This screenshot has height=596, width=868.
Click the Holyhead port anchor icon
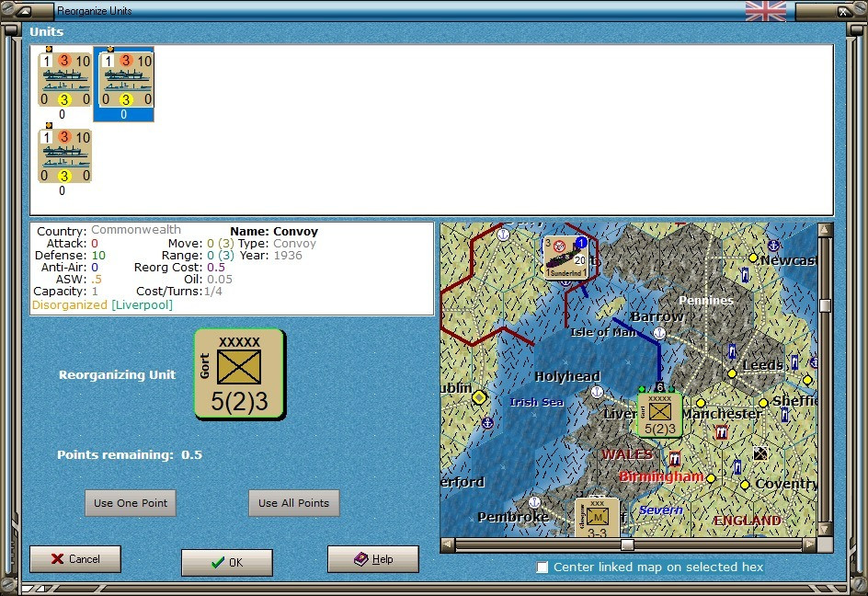coord(597,392)
